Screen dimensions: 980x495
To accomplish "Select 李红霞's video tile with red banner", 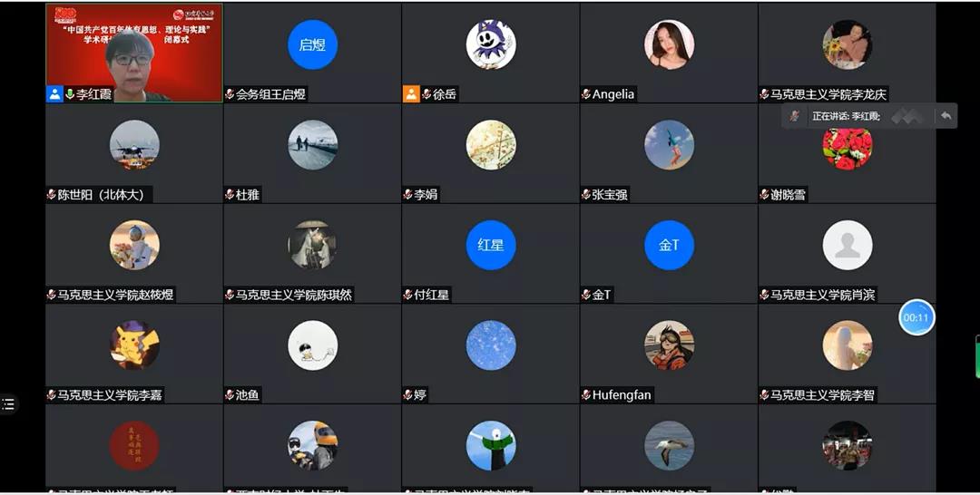I will [134, 53].
